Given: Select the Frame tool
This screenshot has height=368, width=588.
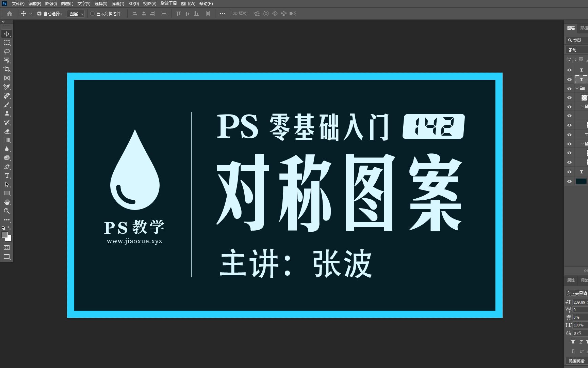Looking at the screenshot, I should click(7, 78).
